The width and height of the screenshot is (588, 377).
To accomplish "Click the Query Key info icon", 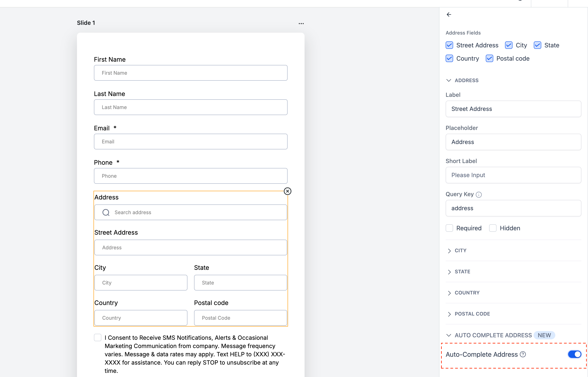I will [479, 195].
